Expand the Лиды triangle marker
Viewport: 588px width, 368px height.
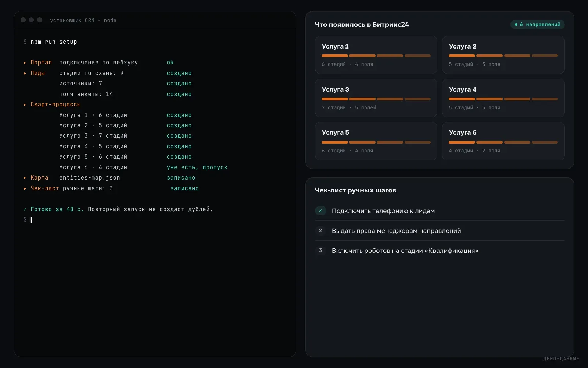(x=25, y=74)
